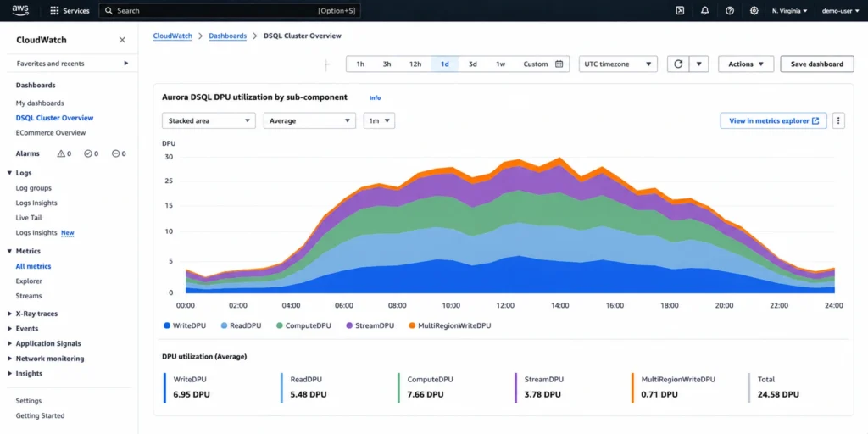Select the 1w time range
This screenshot has width=868, height=434.
click(x=500, y=64)
